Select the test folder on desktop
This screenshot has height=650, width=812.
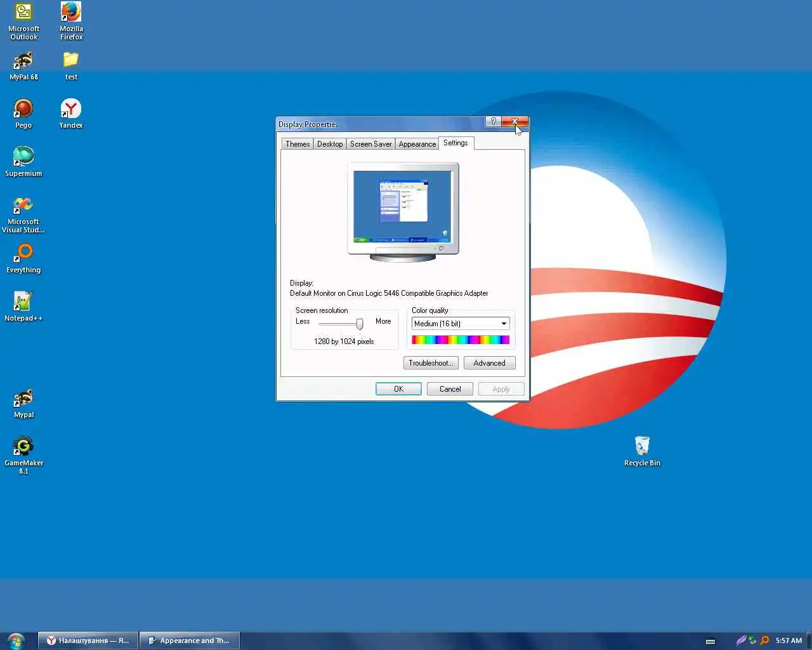click(x=71, y=66)
